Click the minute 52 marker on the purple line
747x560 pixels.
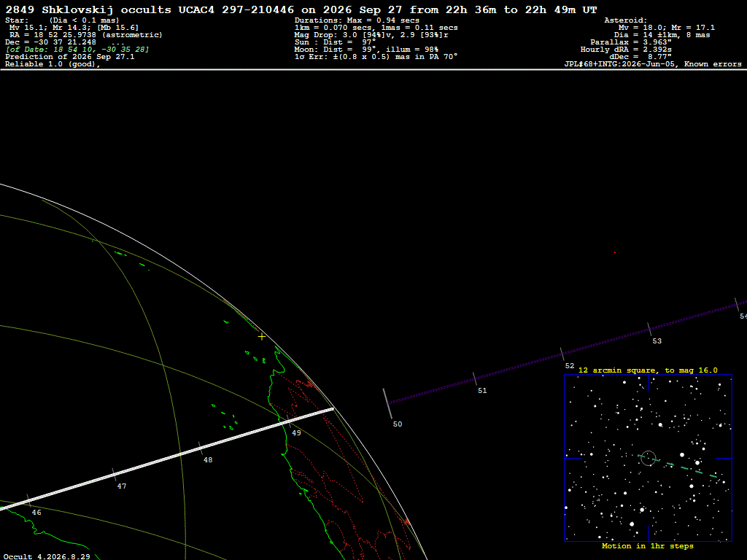562,354
